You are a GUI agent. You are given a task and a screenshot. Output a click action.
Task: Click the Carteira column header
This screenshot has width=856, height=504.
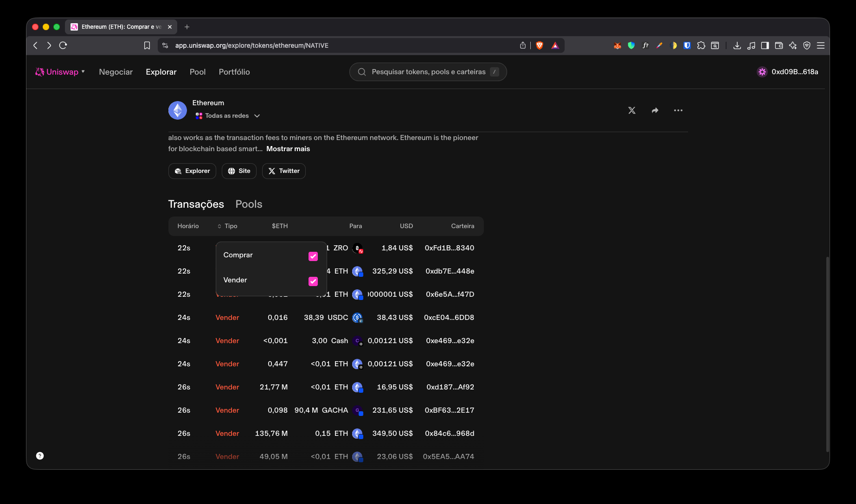point(463,226)
